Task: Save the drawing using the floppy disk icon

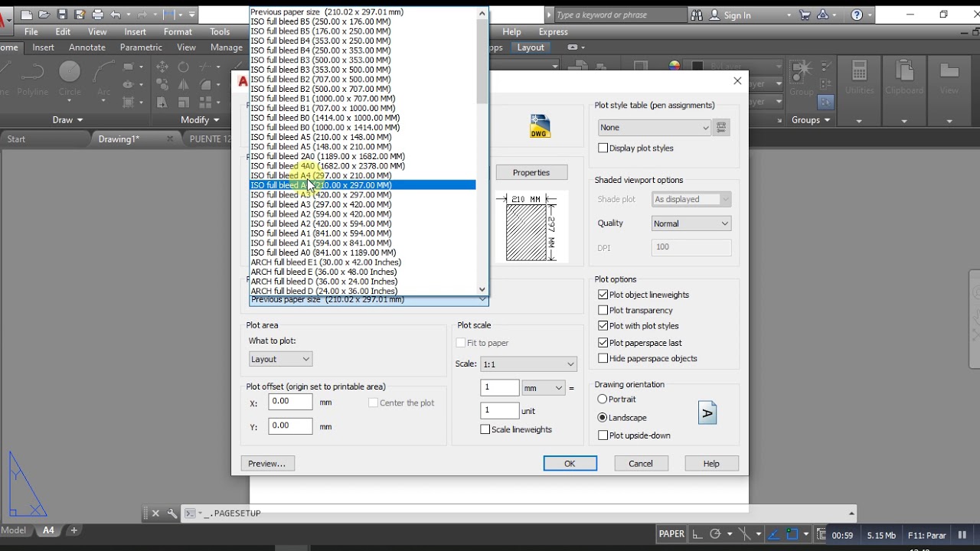Action: pos(62,15)
